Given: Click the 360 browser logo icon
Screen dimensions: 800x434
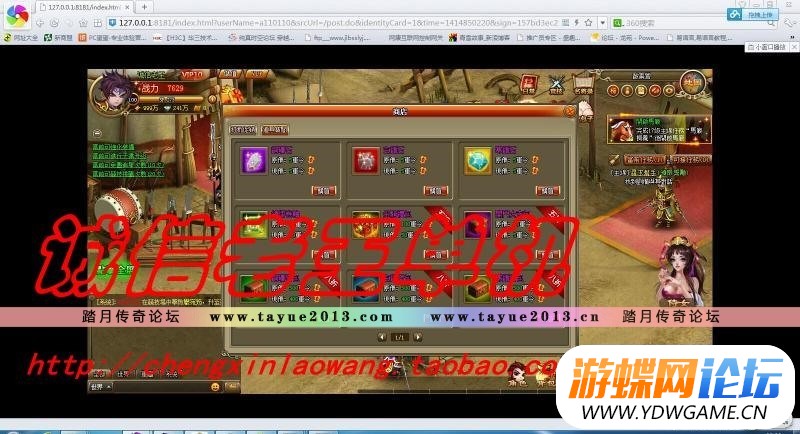Looking at the screenshot, I should [17, 15].
